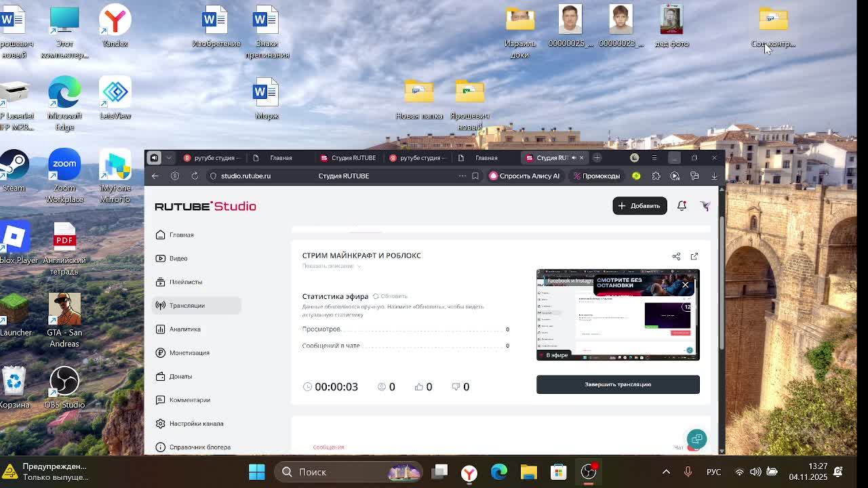Click the Windows taskbar search box
868x488 pixels.
click(x=349, y=472)
